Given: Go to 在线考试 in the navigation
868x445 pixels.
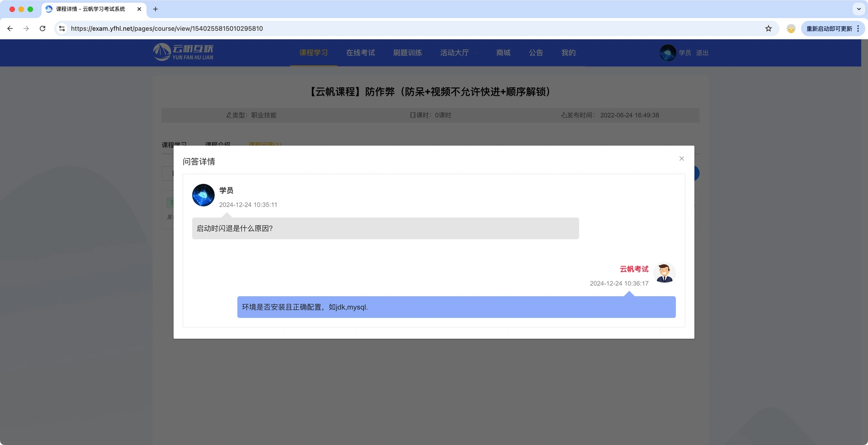Looking at the screenshot, I should coord(360,53).
